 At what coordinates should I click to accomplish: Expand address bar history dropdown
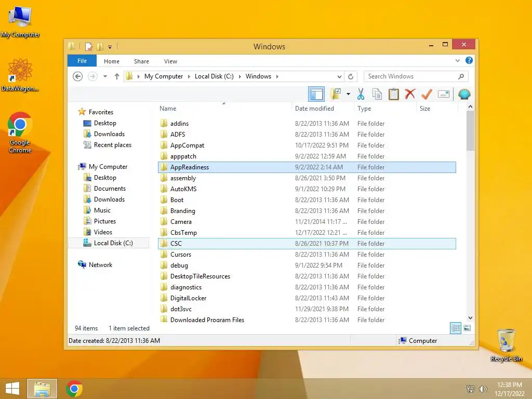point(339,76)
